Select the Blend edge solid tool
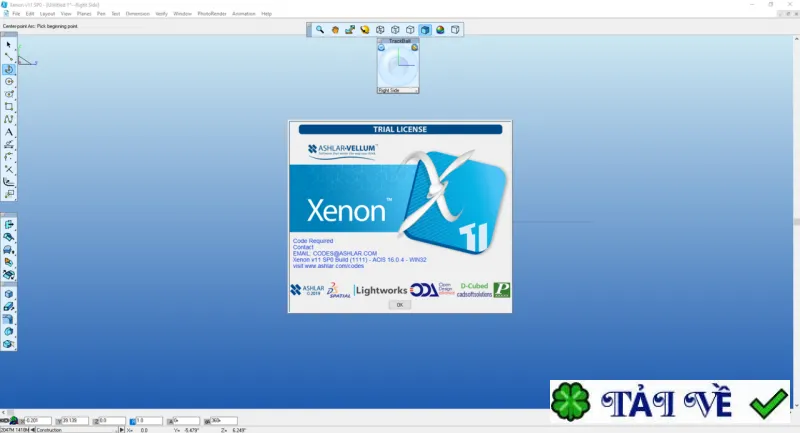The image size is (800, 433). point(9,319)
